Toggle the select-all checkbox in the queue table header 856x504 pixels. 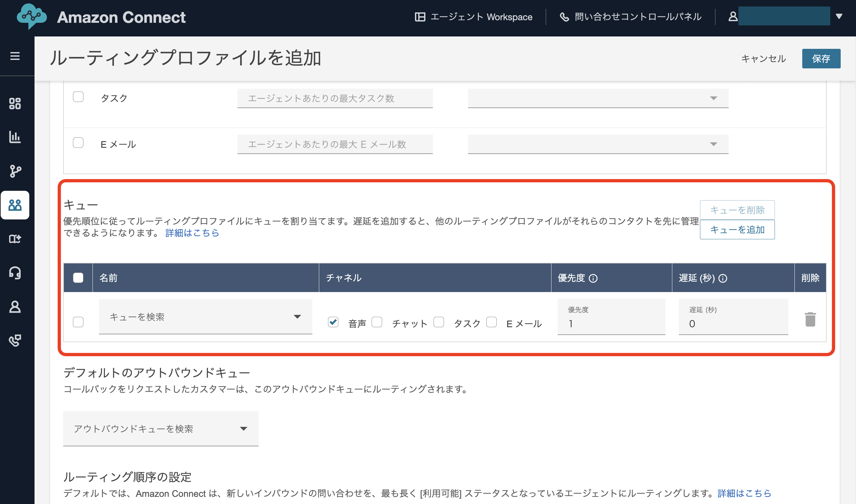click(78, 277)
